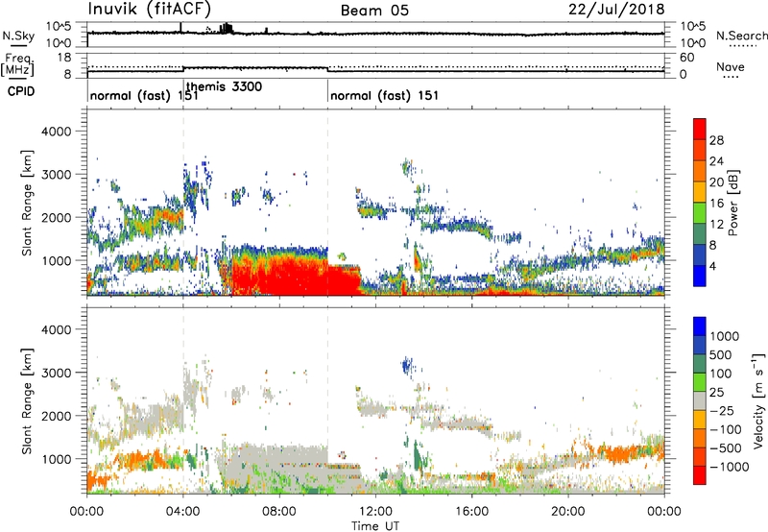Click the '18' frequency axis label
The height and width of the screenshot is (532, 768).
pyautogui.click(x=63, y=58)
